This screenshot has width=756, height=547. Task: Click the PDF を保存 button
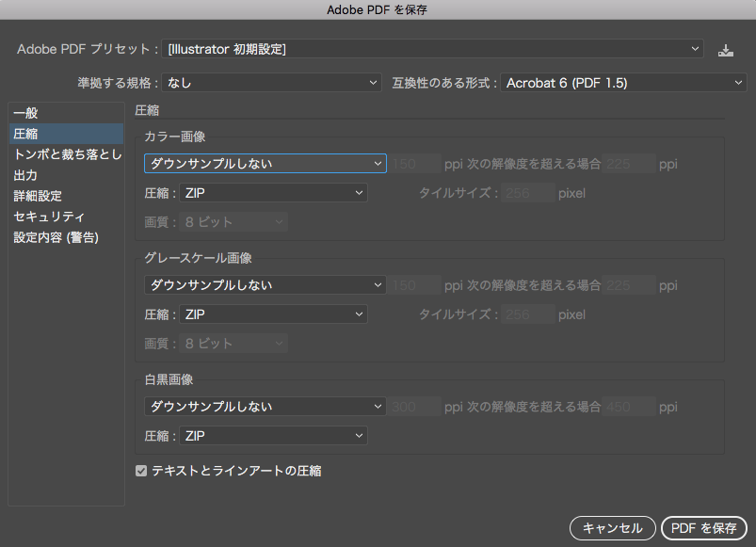pyautogui.click(x=704, y=528)
